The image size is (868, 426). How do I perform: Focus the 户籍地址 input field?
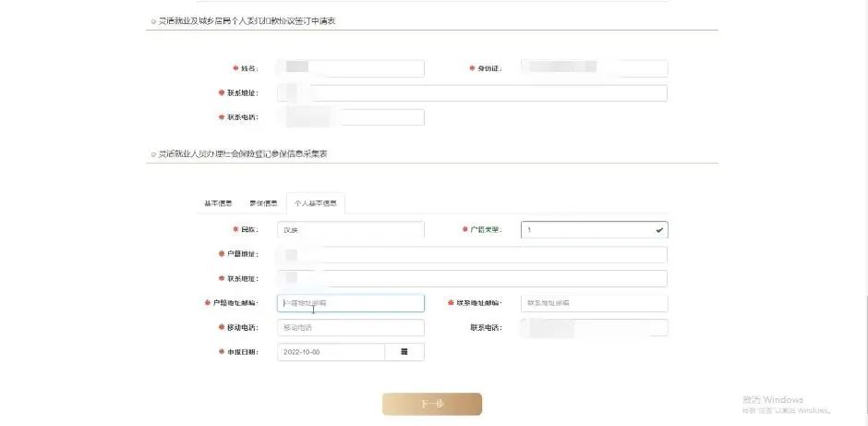(x=471, y=254)
